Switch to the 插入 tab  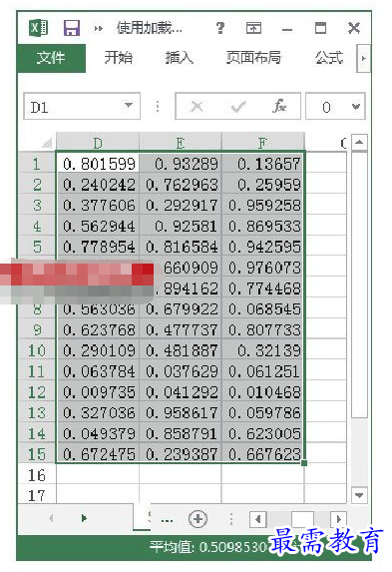(x=179, y=58)
